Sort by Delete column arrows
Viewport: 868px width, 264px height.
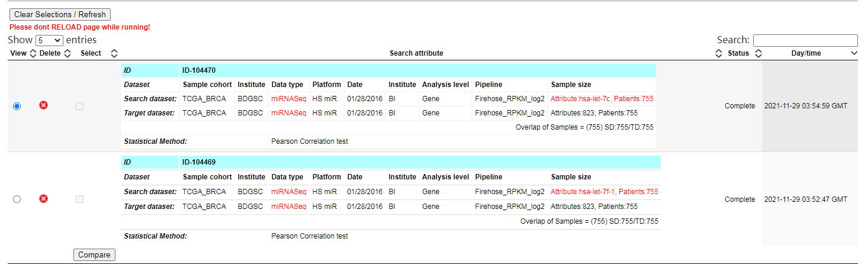point(67,53)
